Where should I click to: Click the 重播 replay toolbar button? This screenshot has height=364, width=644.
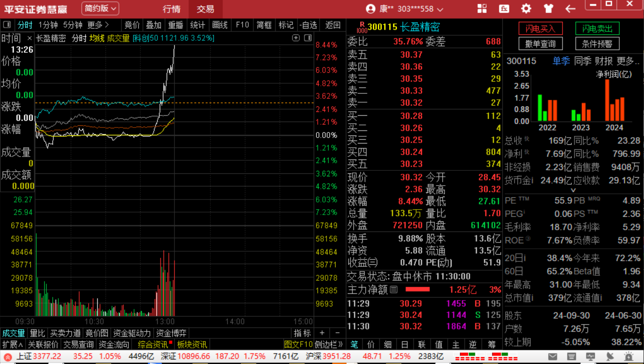coord(175,25)
